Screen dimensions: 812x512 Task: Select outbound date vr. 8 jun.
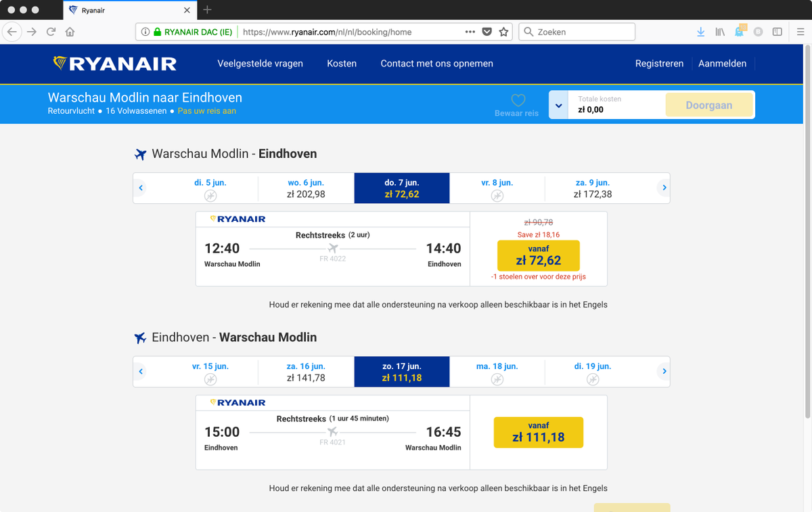(x=497, y=188)
